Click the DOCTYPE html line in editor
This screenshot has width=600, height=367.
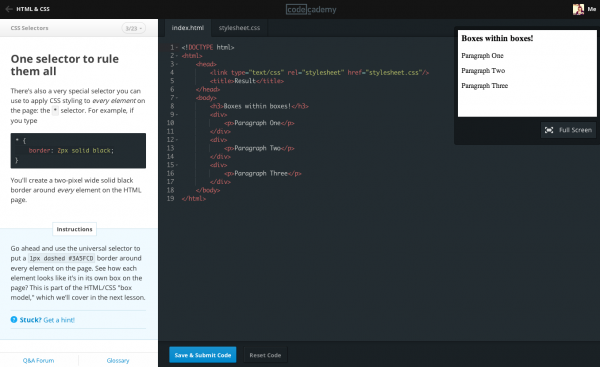208,47
